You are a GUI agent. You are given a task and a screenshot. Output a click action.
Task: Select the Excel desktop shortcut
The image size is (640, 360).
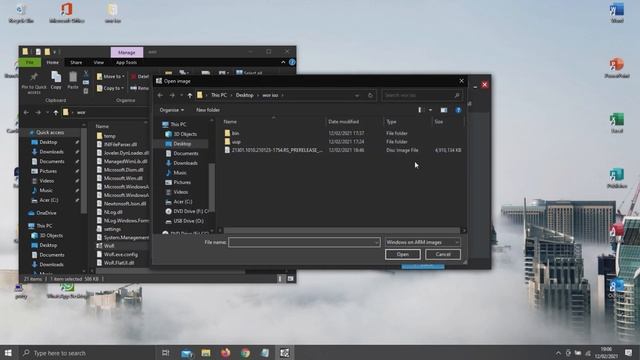[617, 123]
